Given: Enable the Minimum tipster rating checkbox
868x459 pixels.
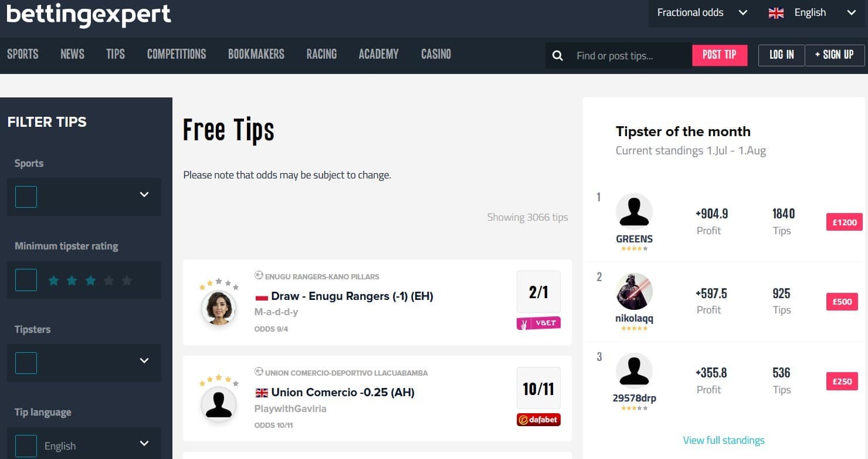Looking at the screenshot, I should (x=26, y=280).
